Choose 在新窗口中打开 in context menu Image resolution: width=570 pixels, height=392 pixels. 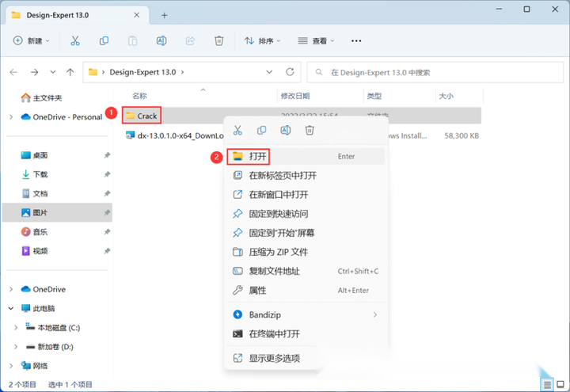tap(306, 195)
